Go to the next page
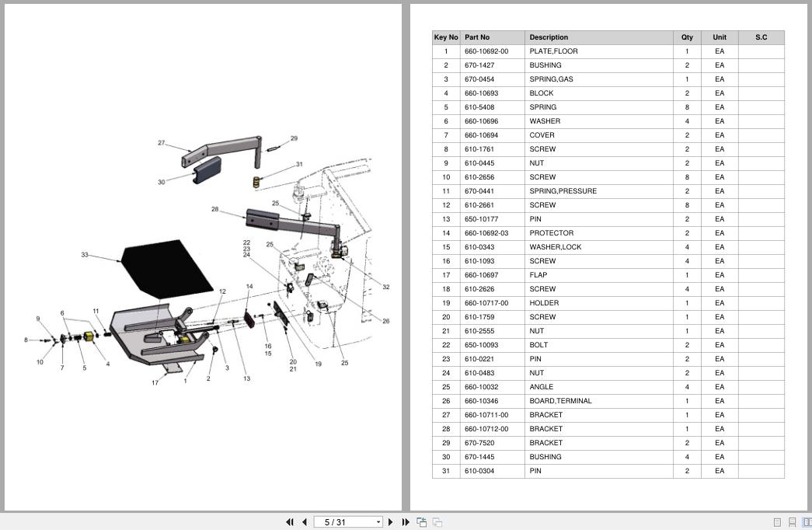This screenshot has width=812, height=530. coord(391,522)
